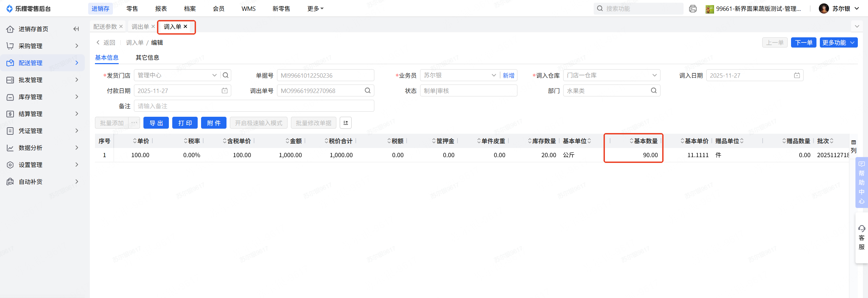This screenshot has width=868, height=298.
Task: Click the search icon in 调出单号 field
Action: [x=368, y=91]
